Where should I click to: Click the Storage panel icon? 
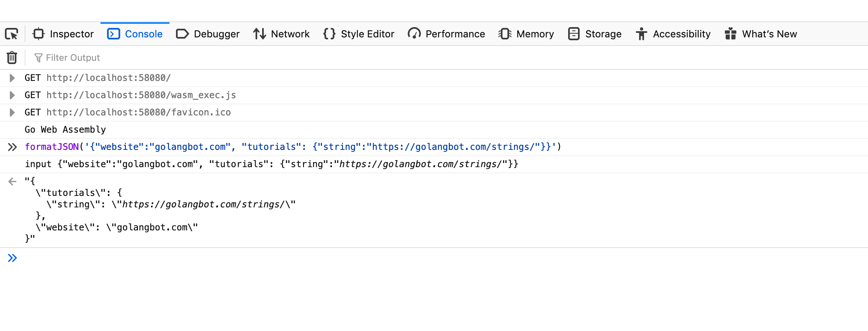[573, 34]
